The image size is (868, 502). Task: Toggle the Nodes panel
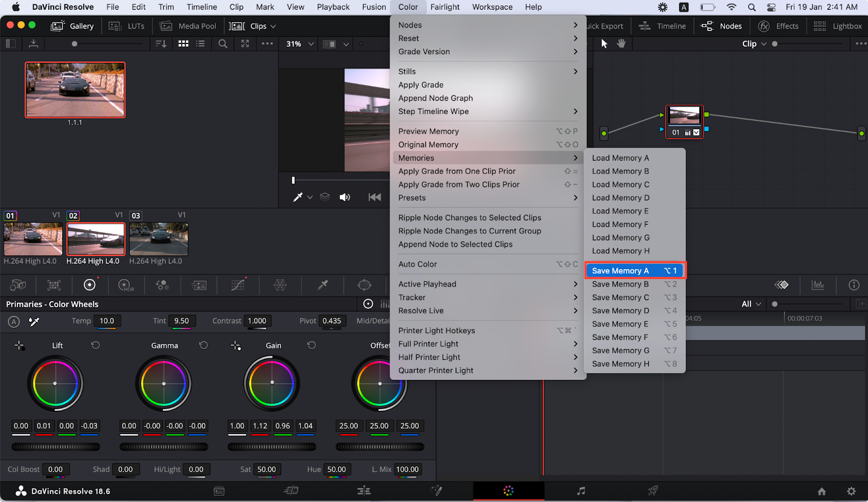click(721, 26)
